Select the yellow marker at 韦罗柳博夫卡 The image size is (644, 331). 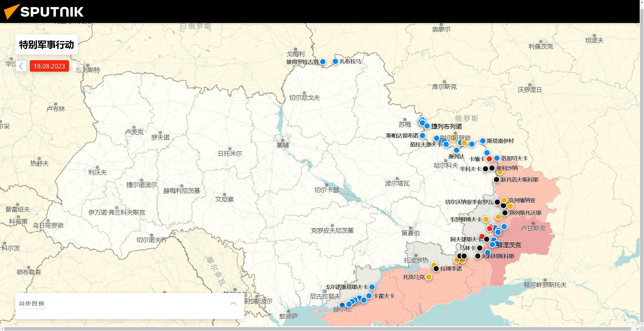point(486,219)
